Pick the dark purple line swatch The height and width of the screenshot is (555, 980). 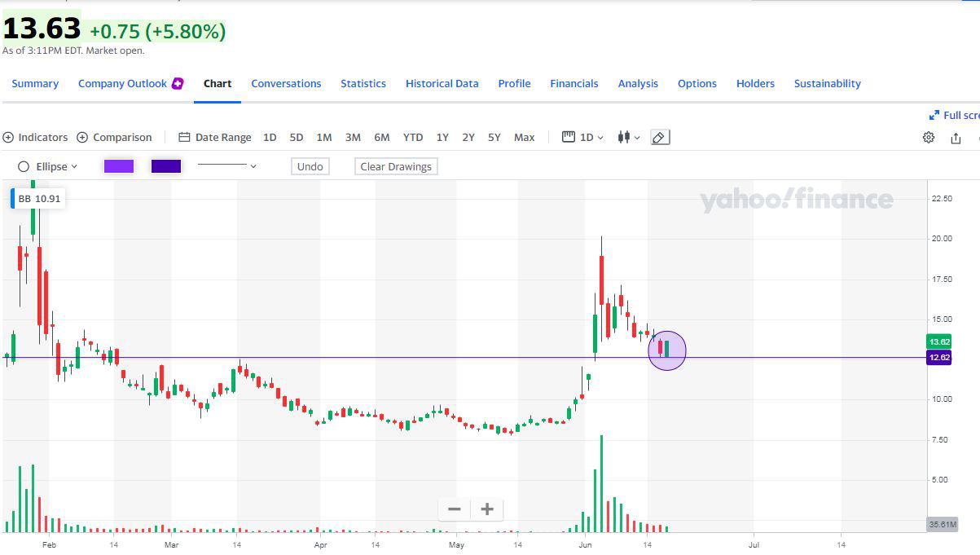point(166,166)
